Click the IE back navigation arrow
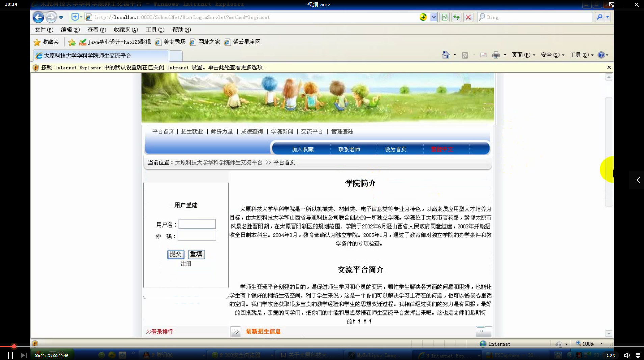 pos(38,17)
